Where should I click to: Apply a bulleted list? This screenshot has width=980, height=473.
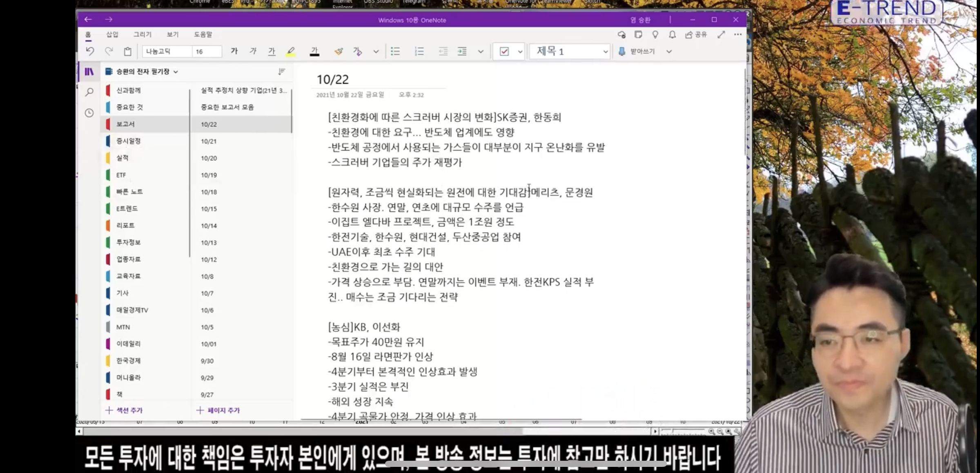pyautogui.click(x=395, y=51)
